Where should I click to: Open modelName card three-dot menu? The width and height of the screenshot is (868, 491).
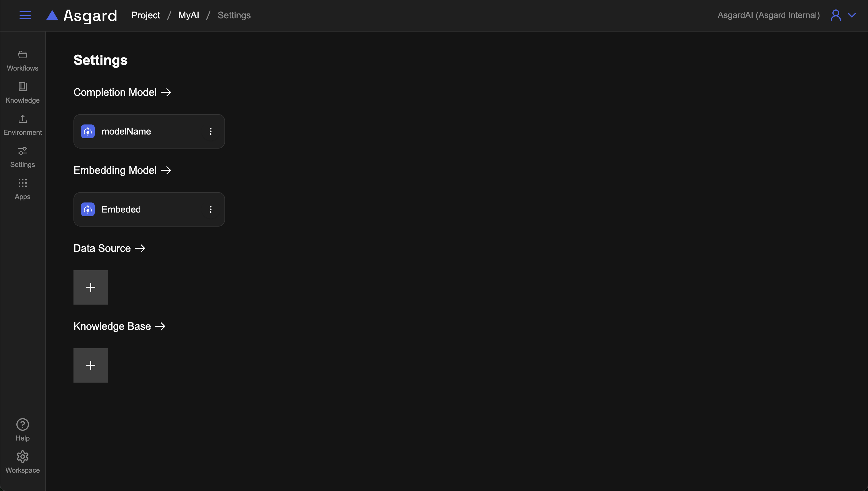pyautogui.click(x=211, y=132)
